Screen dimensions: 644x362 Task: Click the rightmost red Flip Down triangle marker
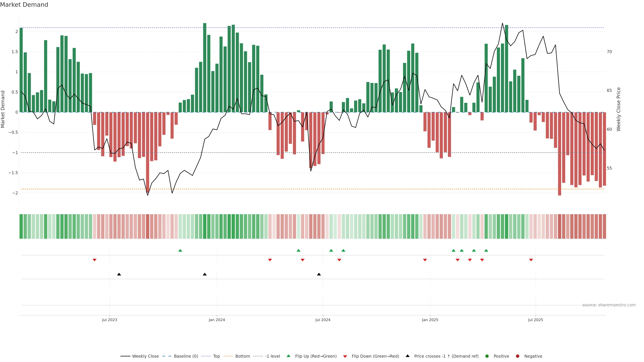[x=531, y=260]
